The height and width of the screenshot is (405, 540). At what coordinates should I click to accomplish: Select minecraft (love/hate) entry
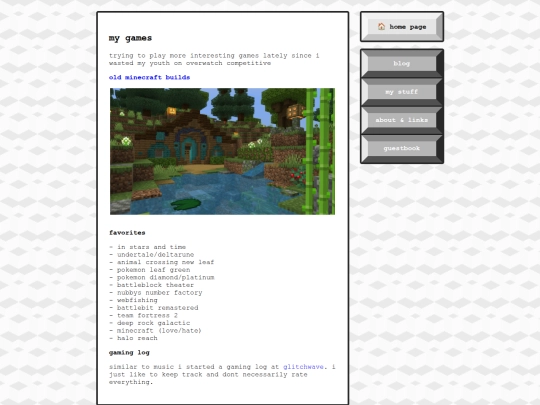pyautogui.click(x=155, y=330)
